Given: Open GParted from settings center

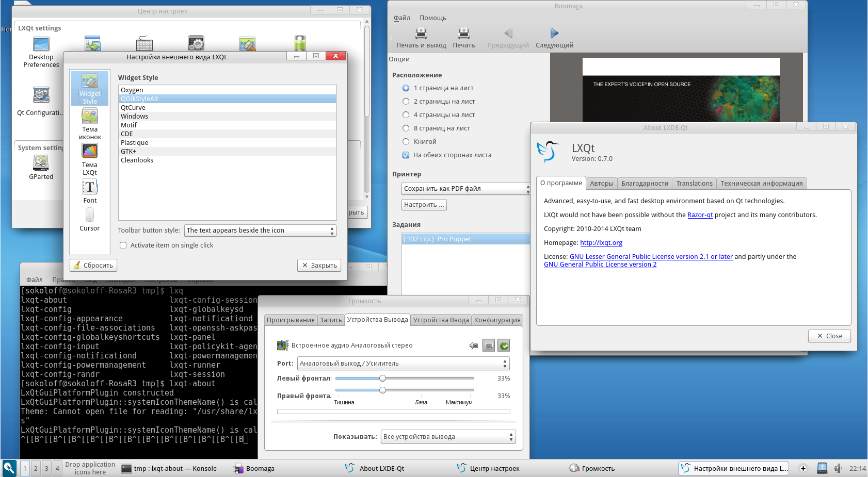Looking at the screenshot, I should pyautogui.click(x=41, y=164).
